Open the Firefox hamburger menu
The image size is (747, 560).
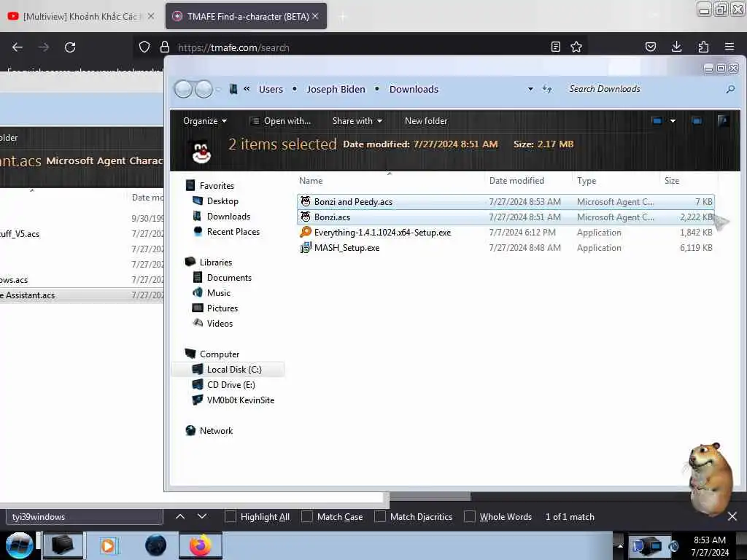coord(729,47)
